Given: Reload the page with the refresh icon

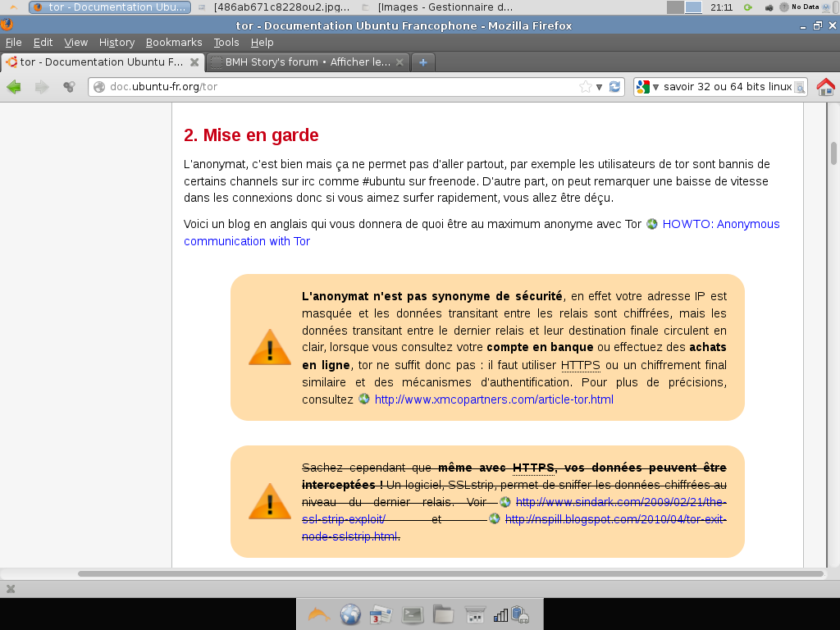Looking at the screenshot, I should click(x=614, y=87).
